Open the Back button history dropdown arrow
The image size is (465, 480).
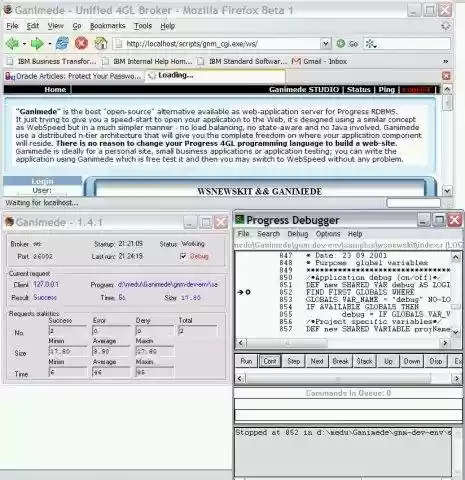pos(24,44)
